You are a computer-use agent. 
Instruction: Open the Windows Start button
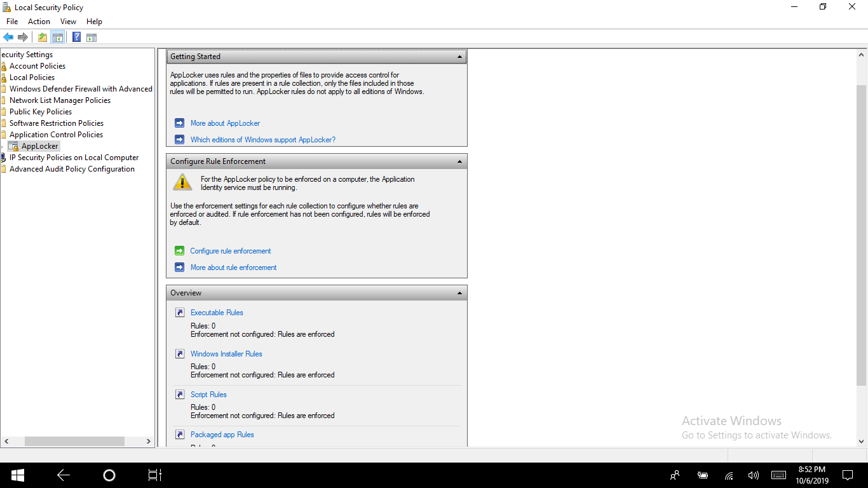coord(18,475)
